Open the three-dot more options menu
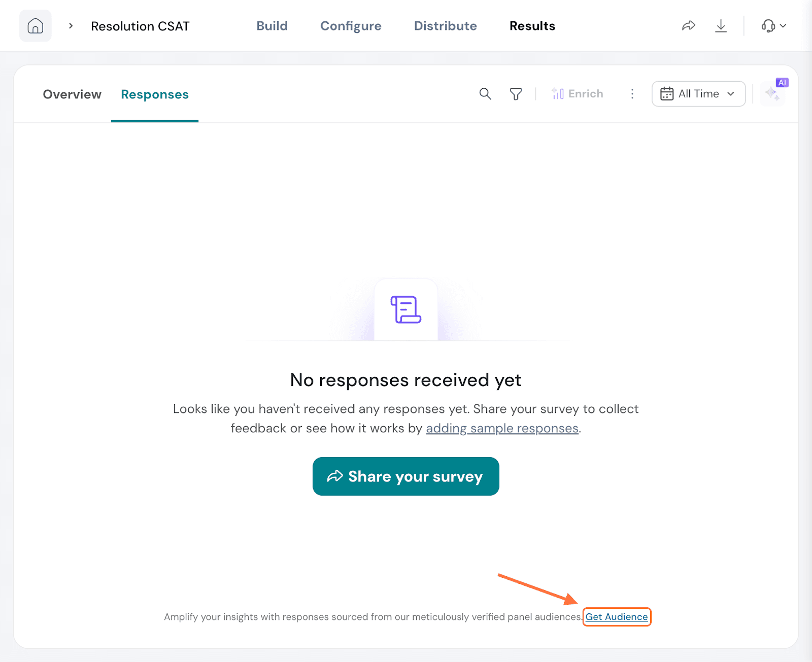The image size is (812, 662). click(x=632, y=94)
